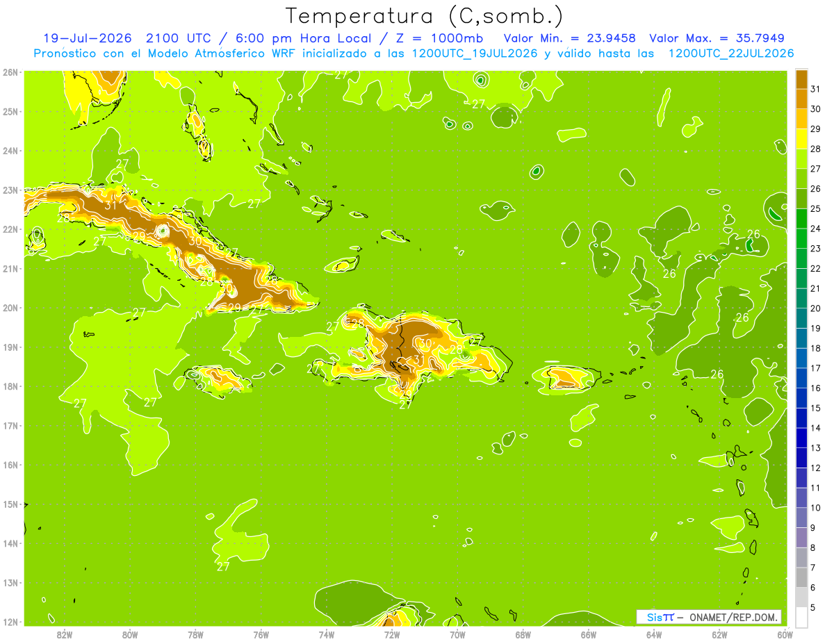Viewport: 834px width, 644px height.
Task: Click longitude axis label "66W"
Action: (588, 634)
